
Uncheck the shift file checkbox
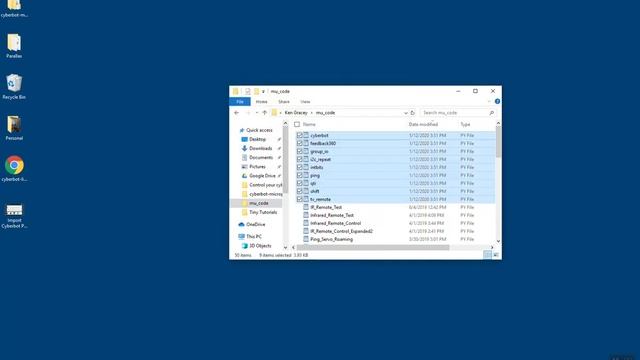pos(300,191)
